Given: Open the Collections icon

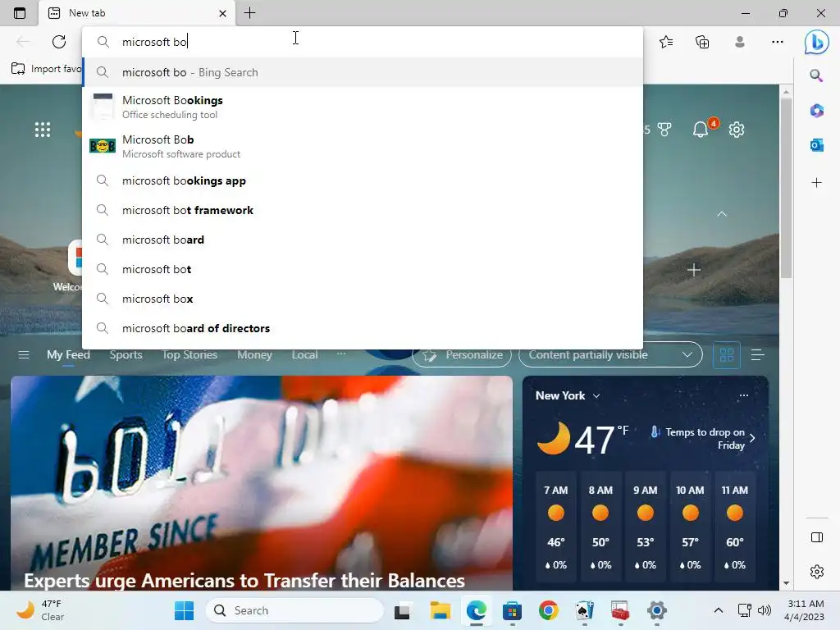Looking at the screenshot, I should 702,42.
